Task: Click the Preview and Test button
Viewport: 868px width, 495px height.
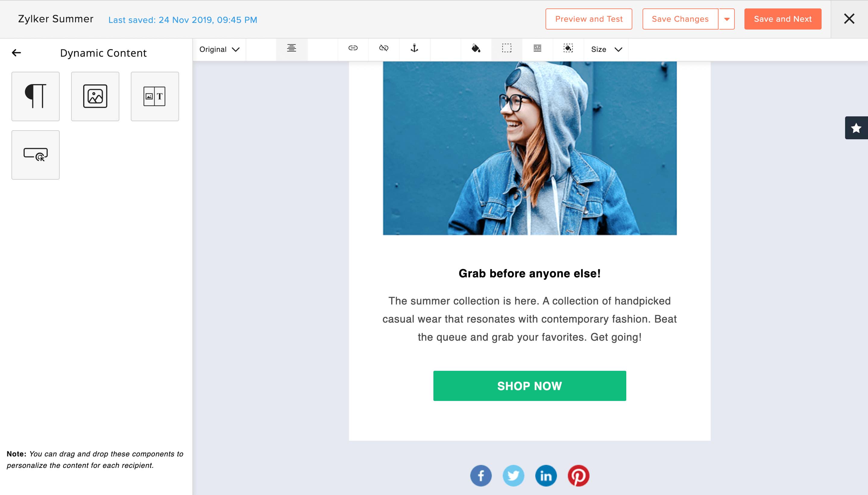Action: pyautogui.click(x=588, y=19)
